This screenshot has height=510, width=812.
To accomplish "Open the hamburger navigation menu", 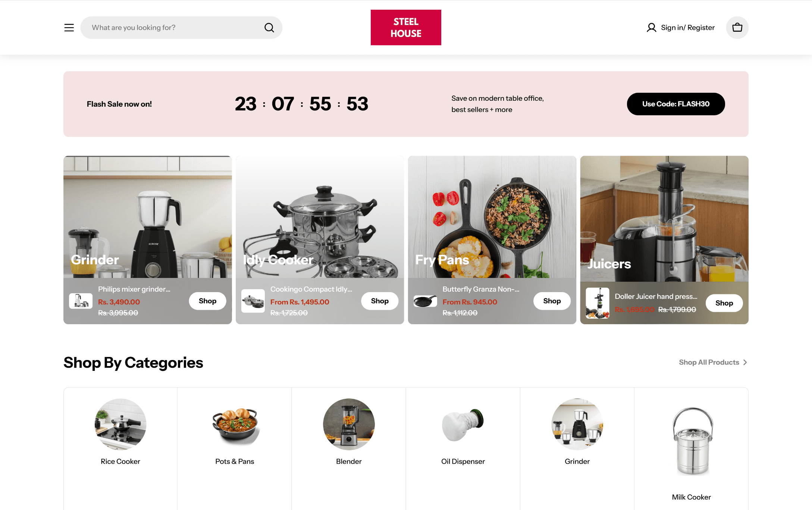I will tap(69, 28).
